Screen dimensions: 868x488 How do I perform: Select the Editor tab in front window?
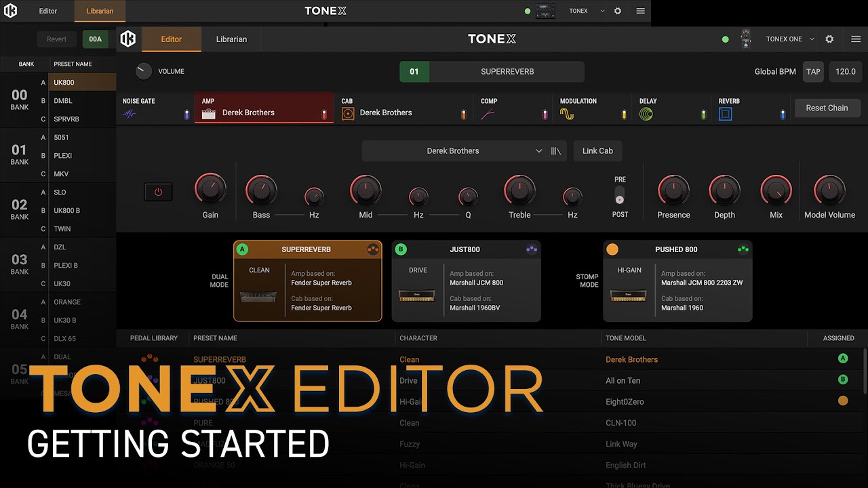(171, 39)
